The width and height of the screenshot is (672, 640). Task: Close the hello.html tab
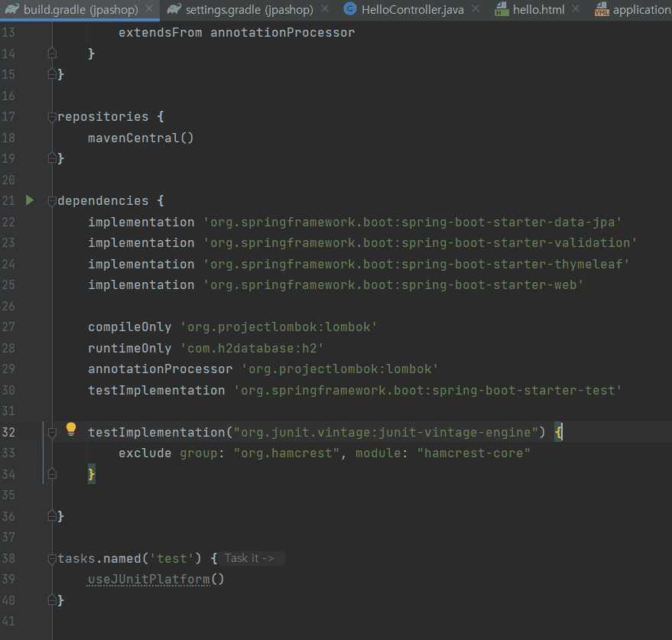coord(576,8)
